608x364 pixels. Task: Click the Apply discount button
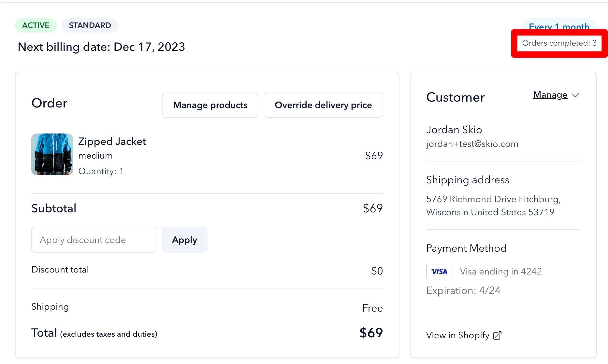(184, 240)
